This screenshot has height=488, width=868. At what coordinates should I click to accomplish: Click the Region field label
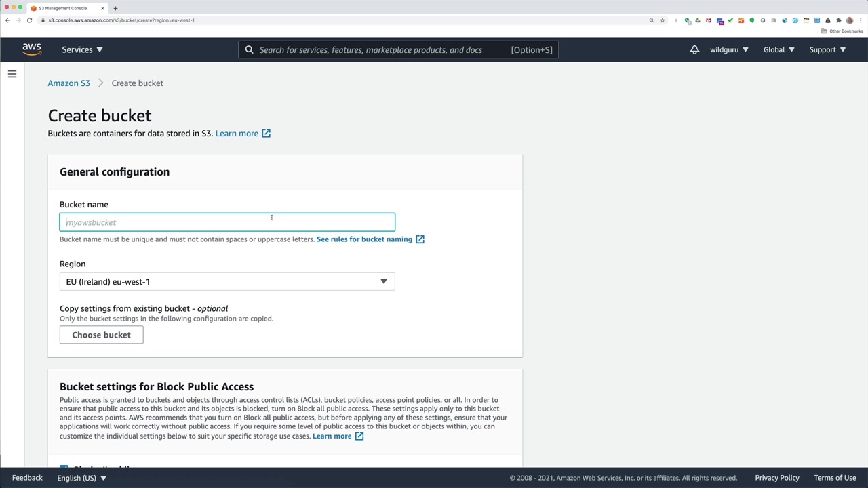point(73,264)
